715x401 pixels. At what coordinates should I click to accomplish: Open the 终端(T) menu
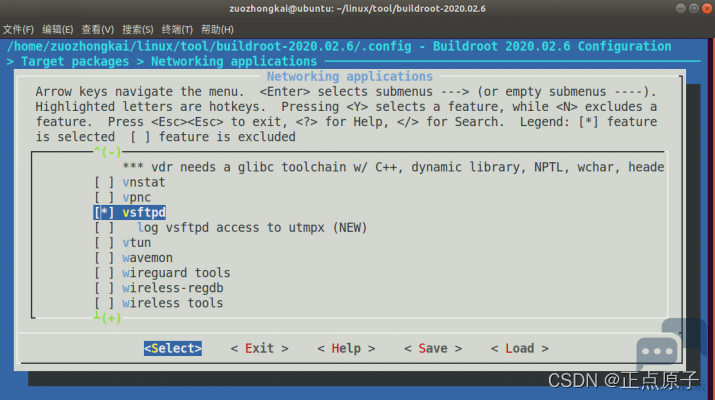(177, 30)
